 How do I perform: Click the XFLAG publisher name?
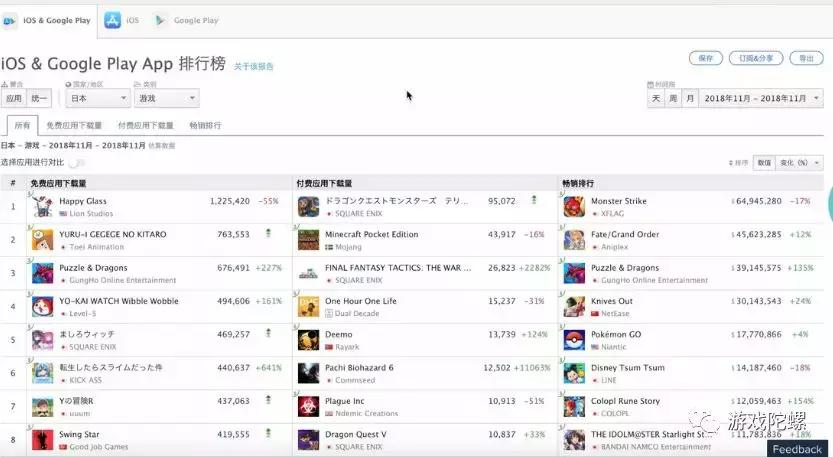tap(613, 214)
